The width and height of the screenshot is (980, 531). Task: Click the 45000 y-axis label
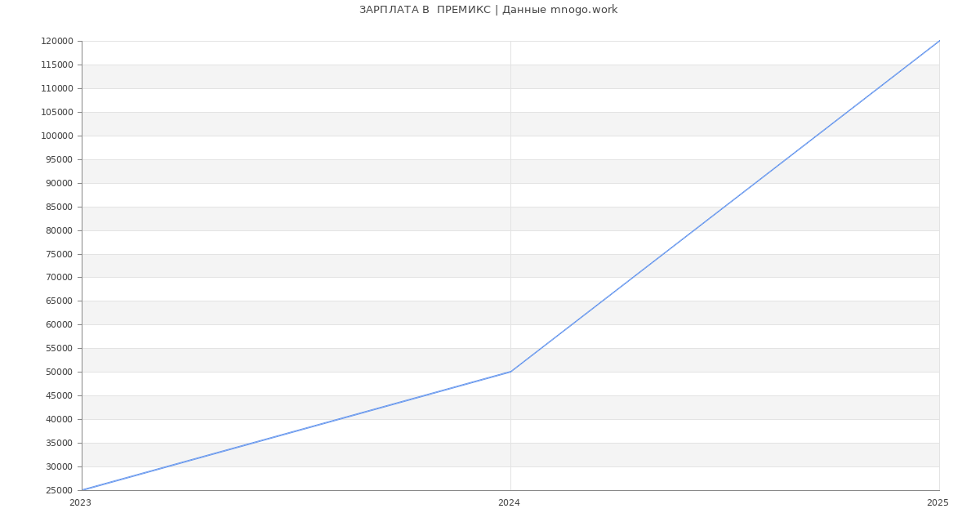[x=60, y=395]
